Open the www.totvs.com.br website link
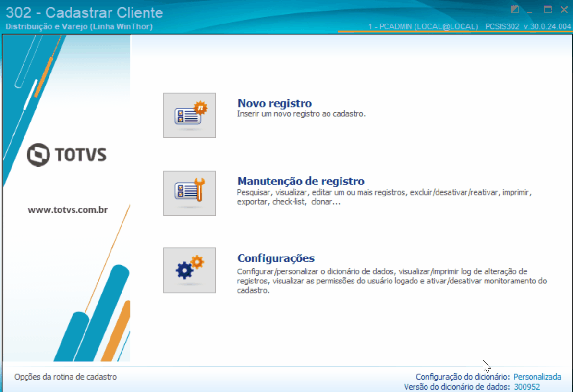Viewport: 573px width, 392px height. [x=68, y=210]
